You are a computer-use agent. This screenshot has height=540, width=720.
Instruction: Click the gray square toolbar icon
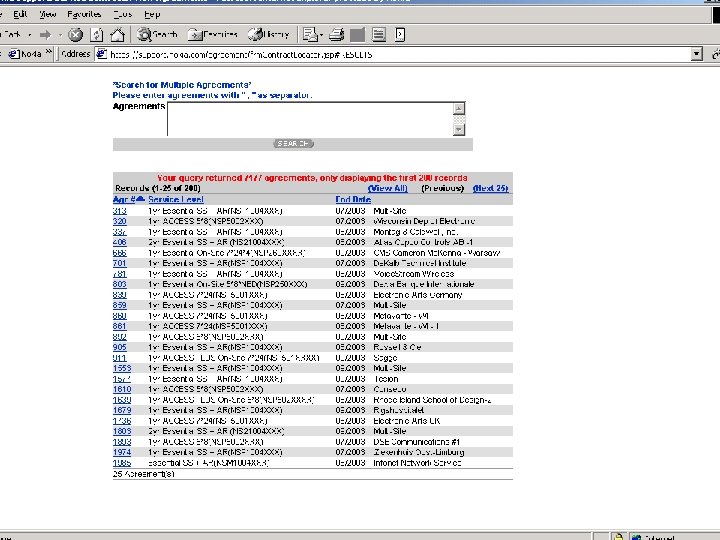[357, 34]
